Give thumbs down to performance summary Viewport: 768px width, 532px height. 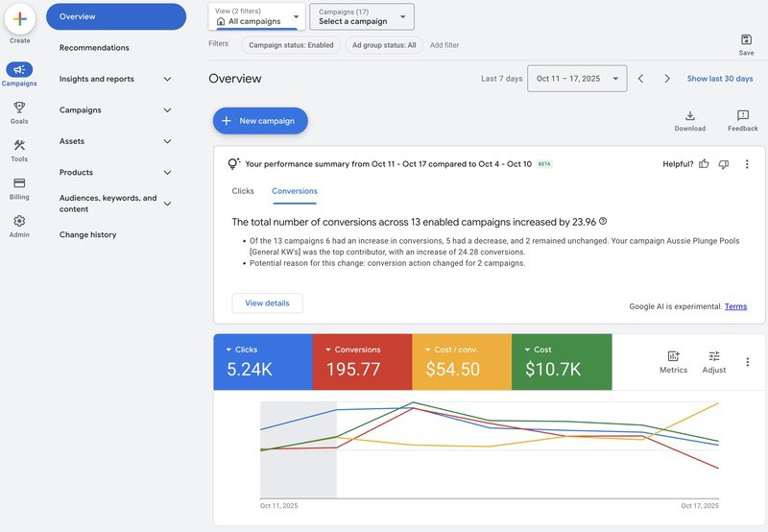pos(724,164)
